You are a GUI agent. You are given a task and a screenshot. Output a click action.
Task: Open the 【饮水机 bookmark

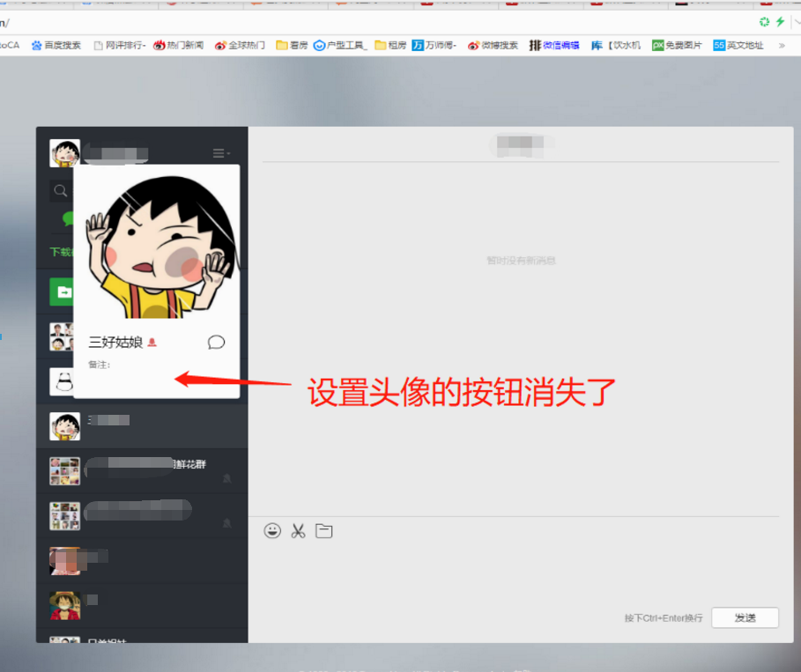click(616, 46)
